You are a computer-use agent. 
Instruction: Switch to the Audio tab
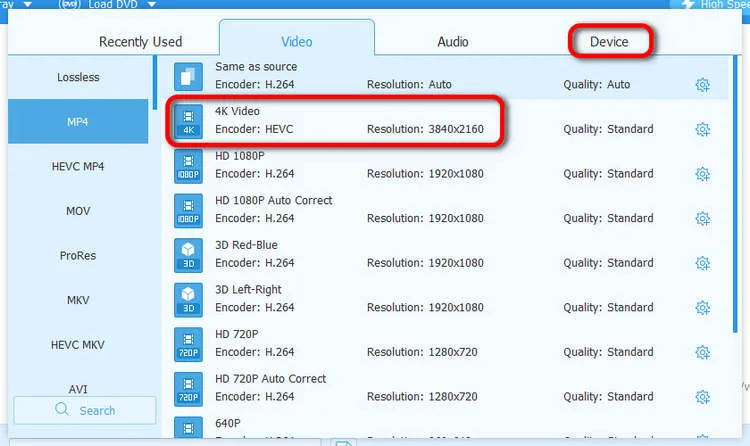pyautogui.click(x=453, y=42)
